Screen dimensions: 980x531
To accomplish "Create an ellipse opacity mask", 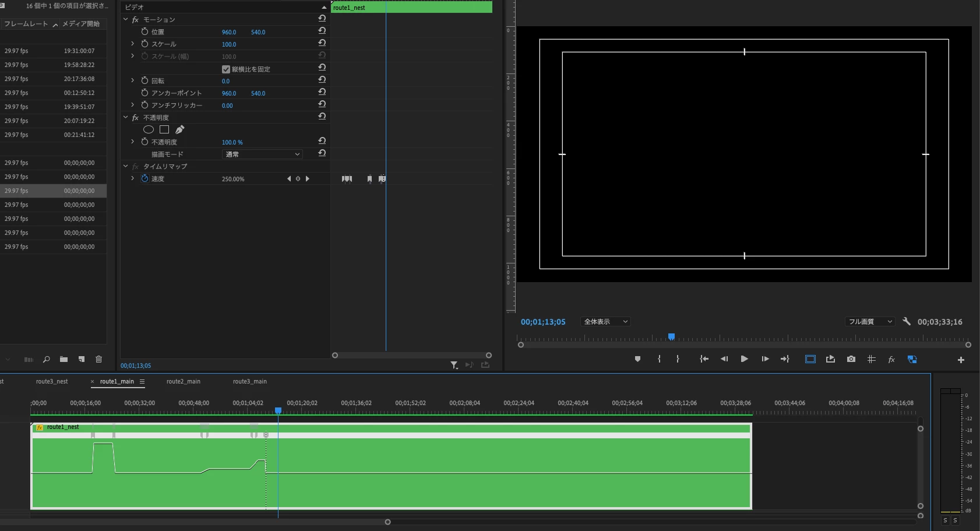I will [149, 129].
